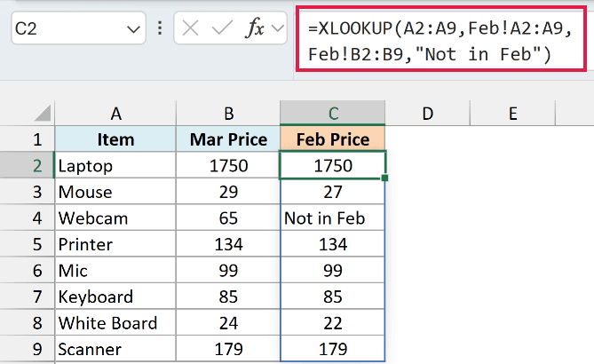Click the Cancel X icon in formula bar

[x=190, y=28]
